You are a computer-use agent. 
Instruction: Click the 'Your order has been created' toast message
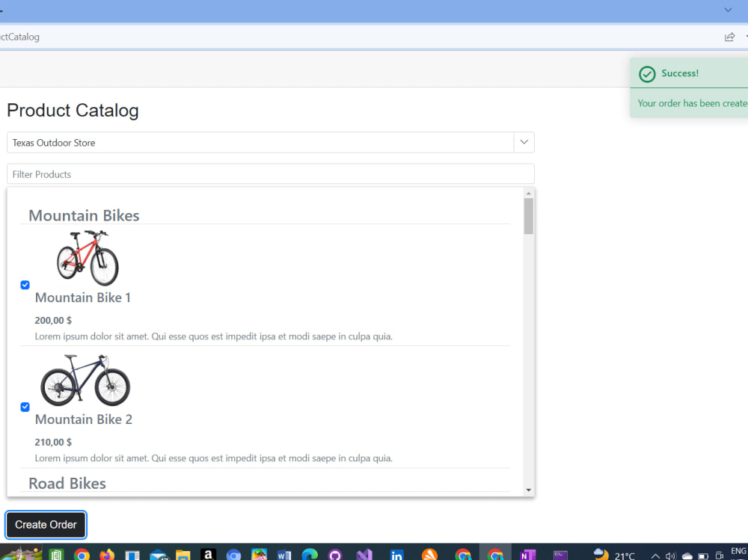[692, 103]
